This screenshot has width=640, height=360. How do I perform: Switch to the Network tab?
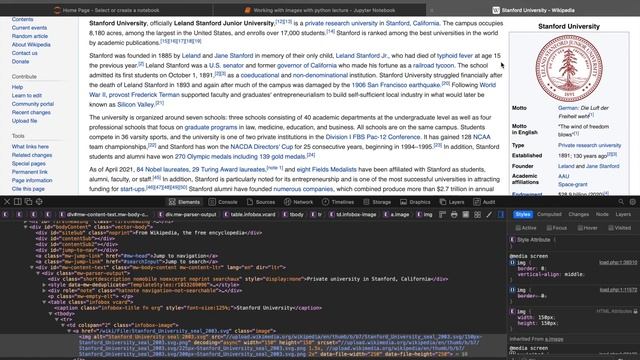298,202
